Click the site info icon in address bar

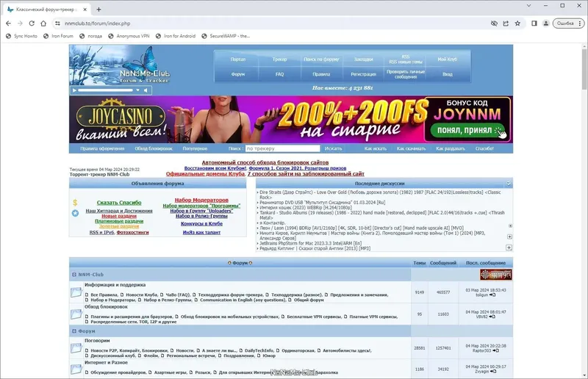pos(57,24)
